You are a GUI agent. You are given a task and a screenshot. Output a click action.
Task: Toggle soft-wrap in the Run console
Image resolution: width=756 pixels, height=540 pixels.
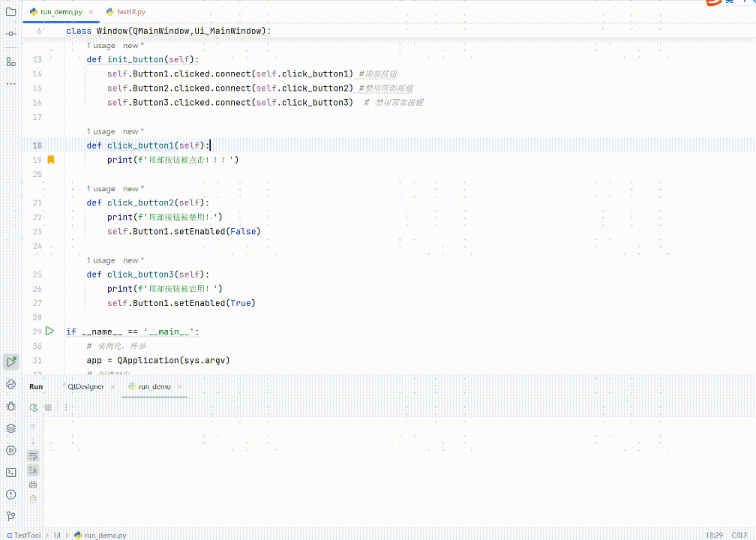tap(32, 455)
